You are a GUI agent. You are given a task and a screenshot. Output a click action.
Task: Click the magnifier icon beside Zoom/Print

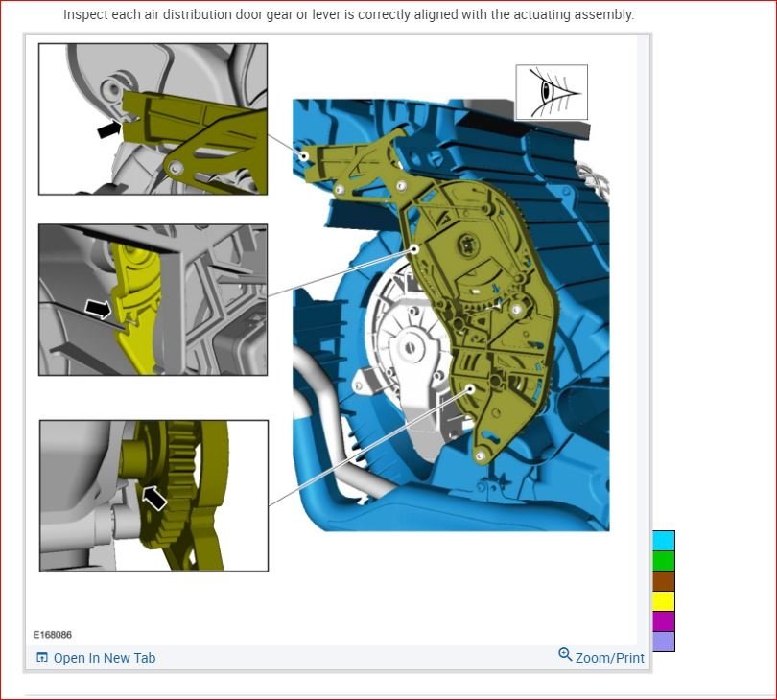(x=565, y=654)
